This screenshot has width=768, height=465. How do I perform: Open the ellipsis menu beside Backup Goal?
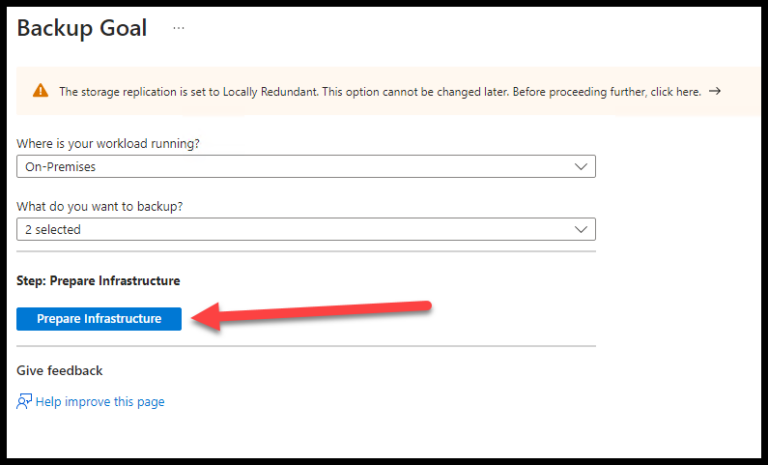pos(179,28)
